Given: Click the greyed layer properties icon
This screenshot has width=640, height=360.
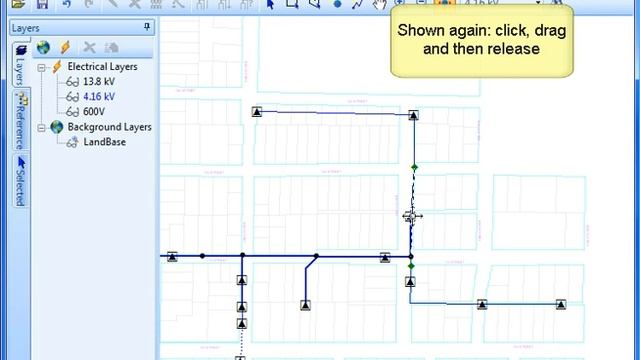Looking at the screenshot, I should 111,48.
